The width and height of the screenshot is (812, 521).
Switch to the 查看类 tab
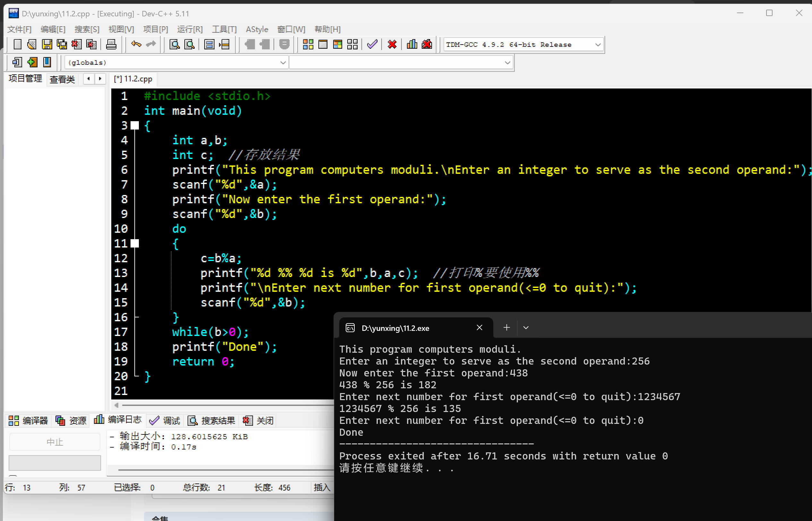click(62, 79)
